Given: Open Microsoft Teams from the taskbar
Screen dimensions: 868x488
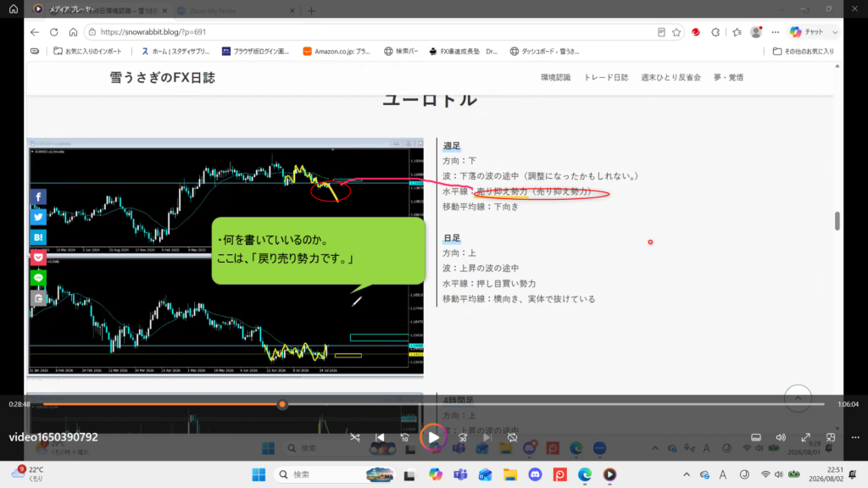Looking at the screenshot, I should (460, 474).
